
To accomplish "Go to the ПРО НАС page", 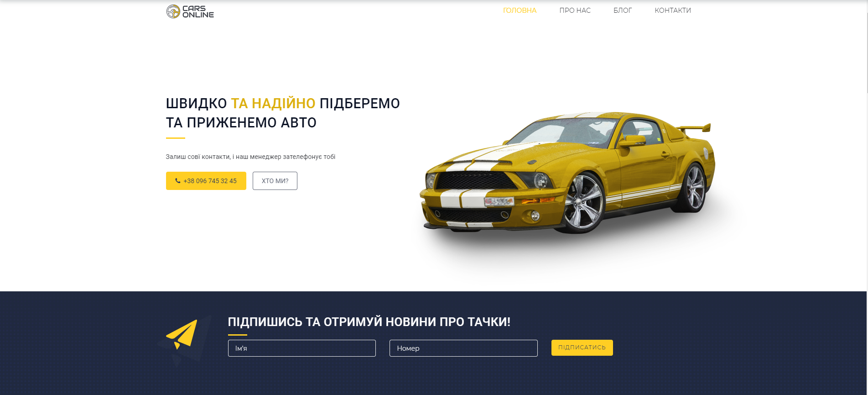I will pos(575,11).
